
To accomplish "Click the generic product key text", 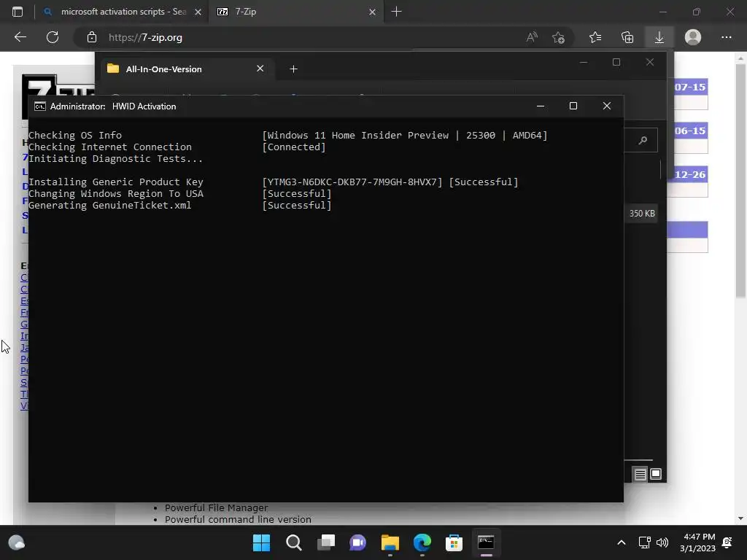I will tap(352, 182).
